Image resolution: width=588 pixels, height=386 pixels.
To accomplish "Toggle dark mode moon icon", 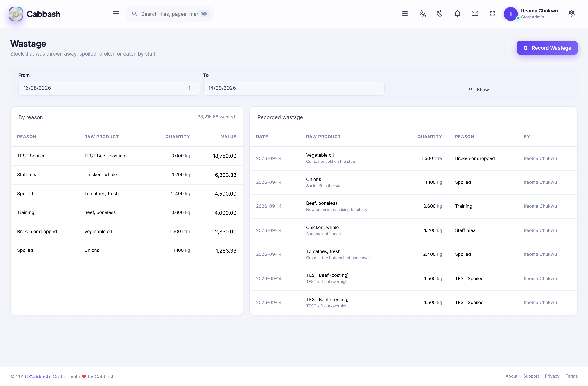I will click(x=440, y=14).
